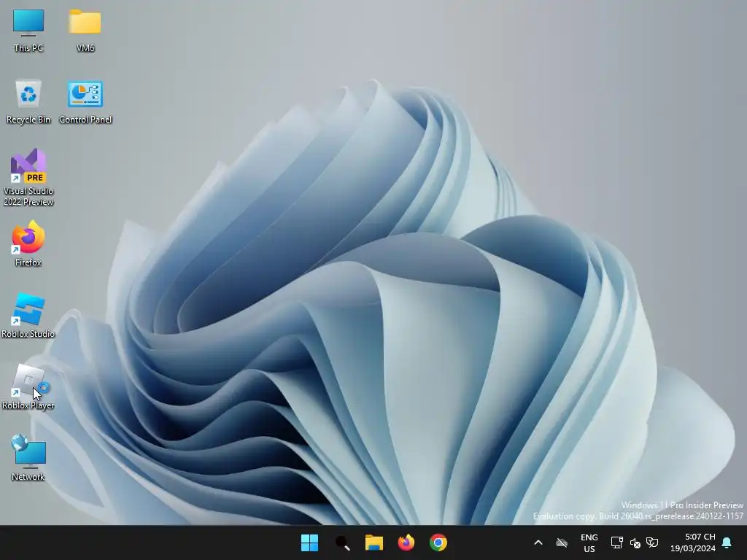
Task: Select the Recycle Bin icon
Action: click(28, 101)
